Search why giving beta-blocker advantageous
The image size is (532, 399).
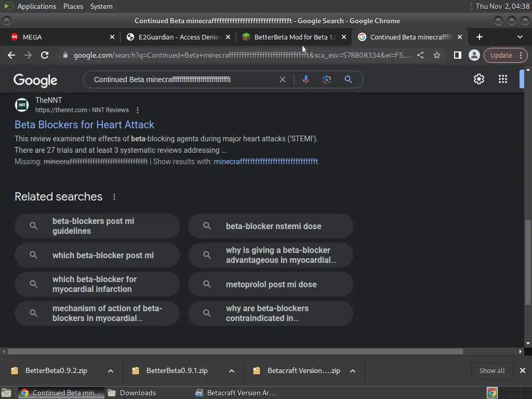[271, 255]
